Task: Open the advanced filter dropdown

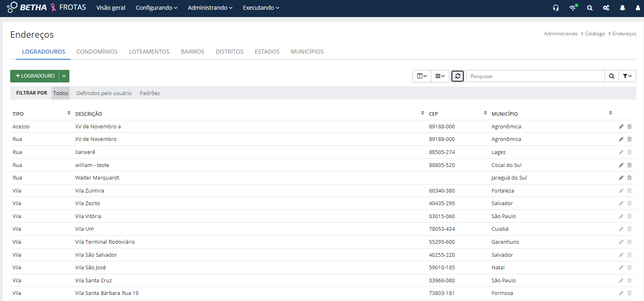Action: (627, 76)
